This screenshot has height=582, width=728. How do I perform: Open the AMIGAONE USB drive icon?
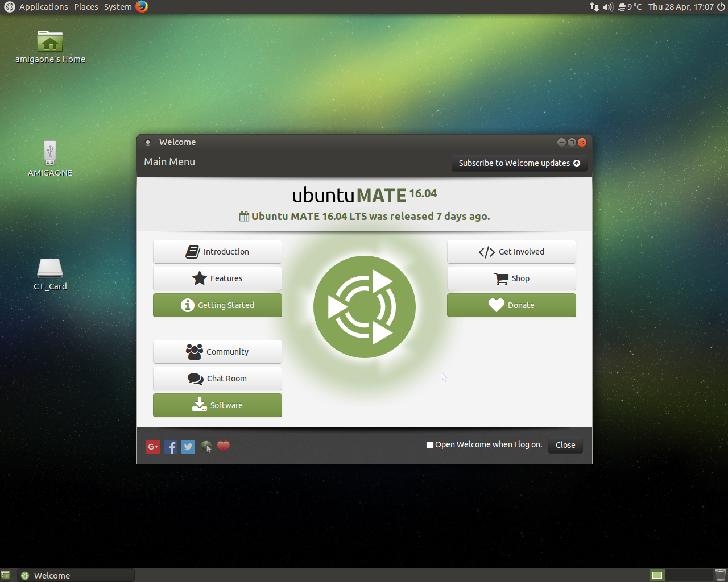[50, 153]
